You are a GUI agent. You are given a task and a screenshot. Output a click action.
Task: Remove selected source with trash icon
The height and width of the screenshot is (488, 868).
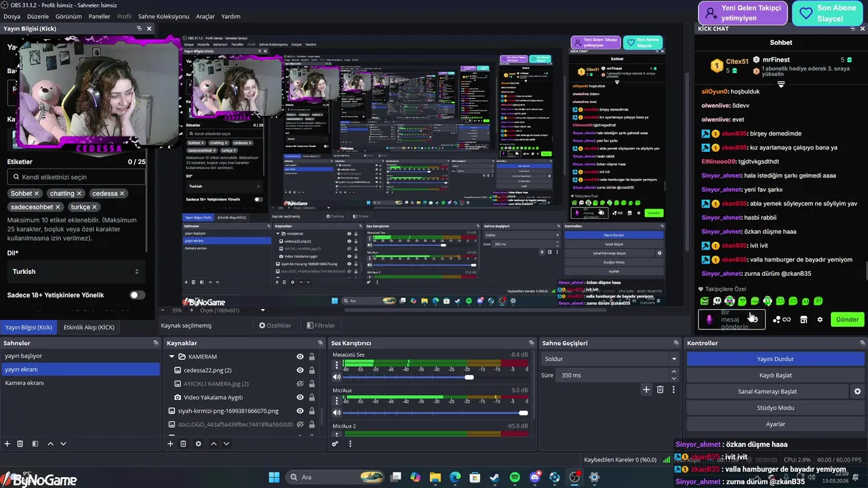[x=183, y=444]
